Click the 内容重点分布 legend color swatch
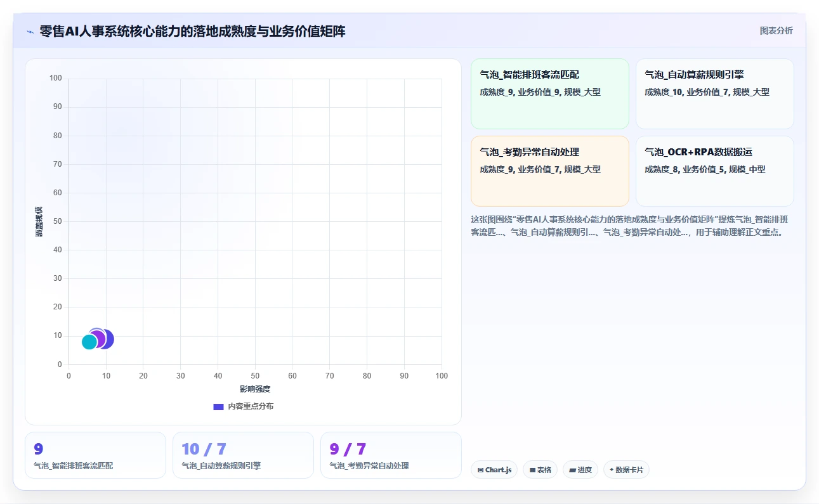The width and height of the screenshot is (819, 504). click(218, 406)
